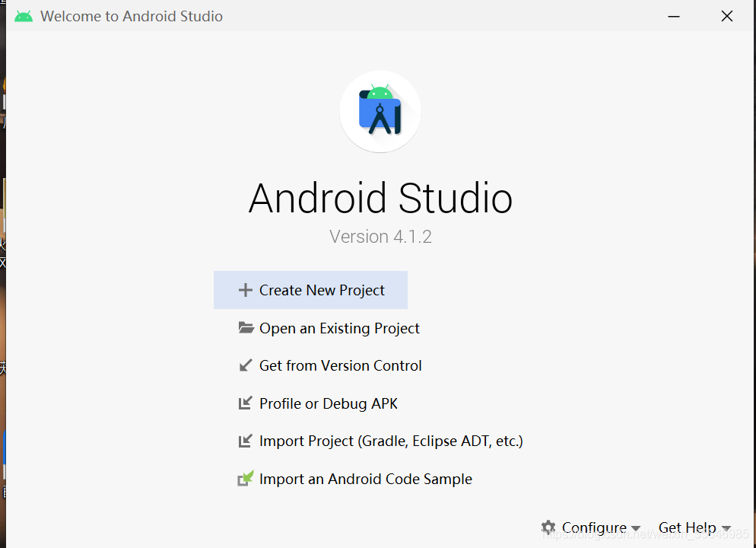Click the green Android icon in the title bar
This screenshot has height=548, width=756.
coord(24,17)
